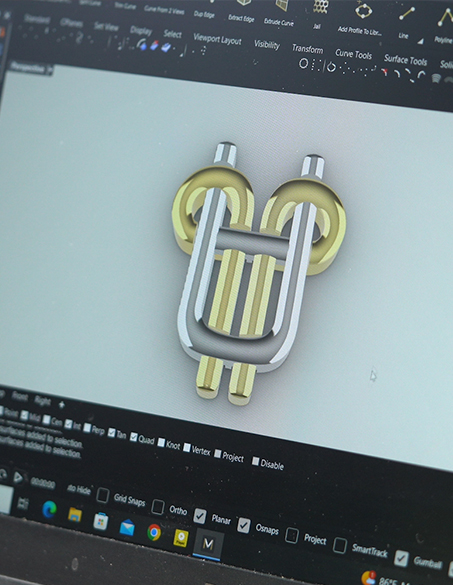Enable the Grid Snaps checkbox
The image size is (453, 585).
(102, 495)
